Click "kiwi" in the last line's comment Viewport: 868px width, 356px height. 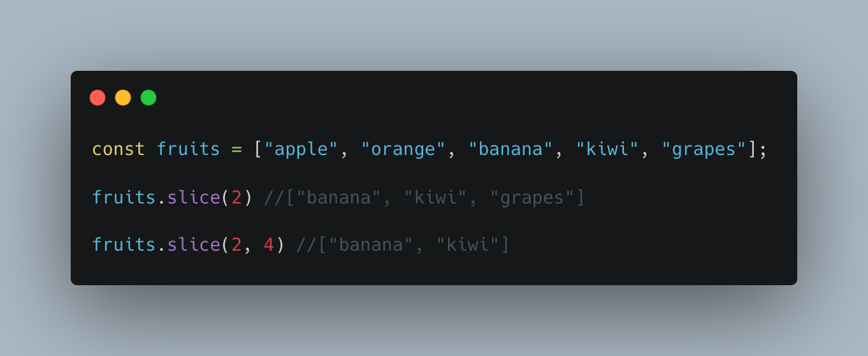click(x=468, y=245)
